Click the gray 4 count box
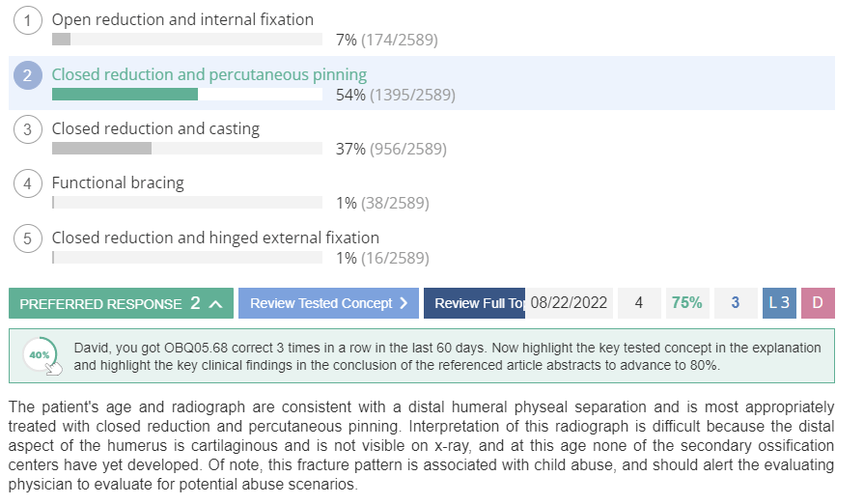 [639, 303]
